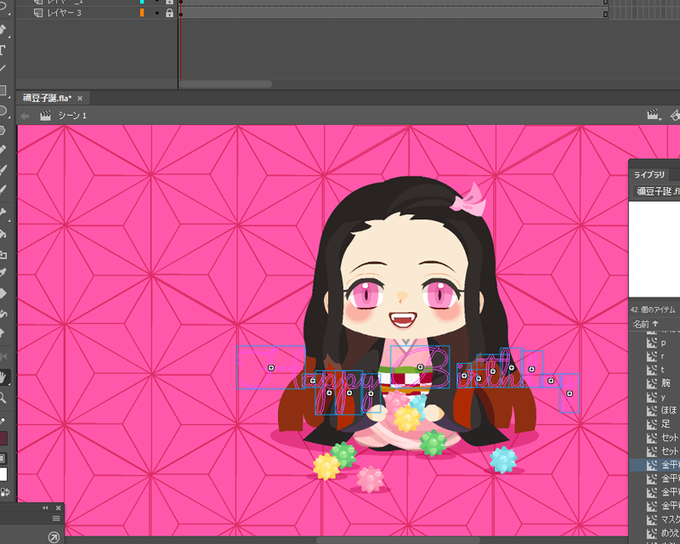Select the library item 腕
Image resolution: width=680 pixels, height=544 pixels.
[665, 383]
